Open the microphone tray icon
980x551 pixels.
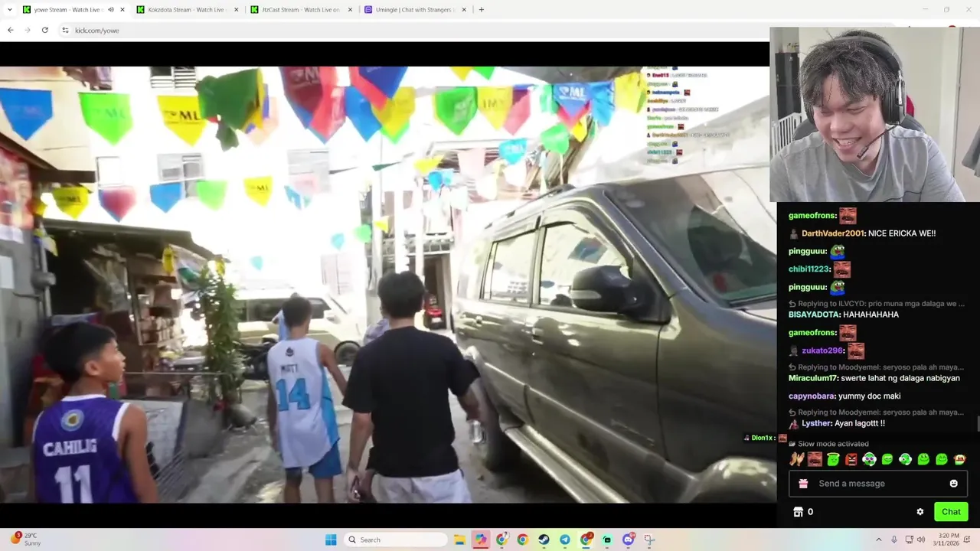tap(894, 540)
